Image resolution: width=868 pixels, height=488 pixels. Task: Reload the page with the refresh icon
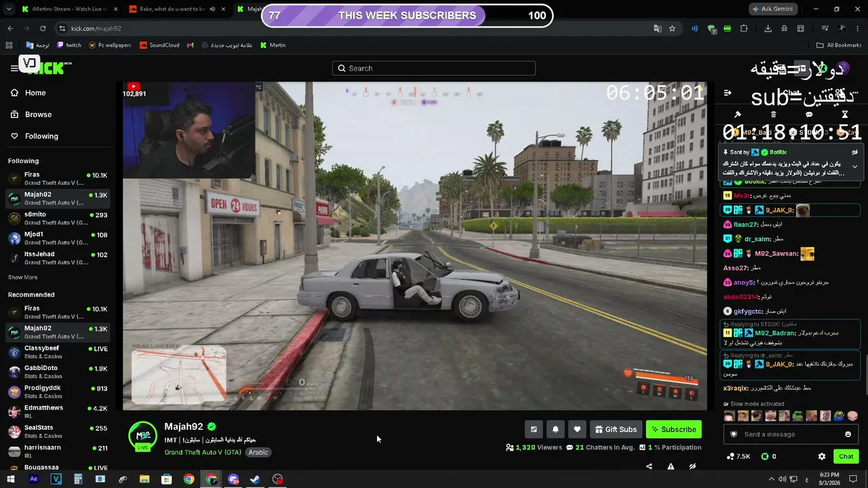click(x=43, y=28)
